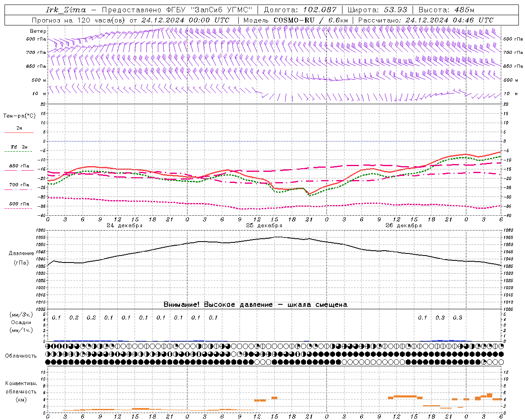Click the 'Предоставлено ФГБУ "ЗапСиб УГМС"' provider text
Image resolution: width=525 pixels, height=420 pixels.
(x=177, y=10)
